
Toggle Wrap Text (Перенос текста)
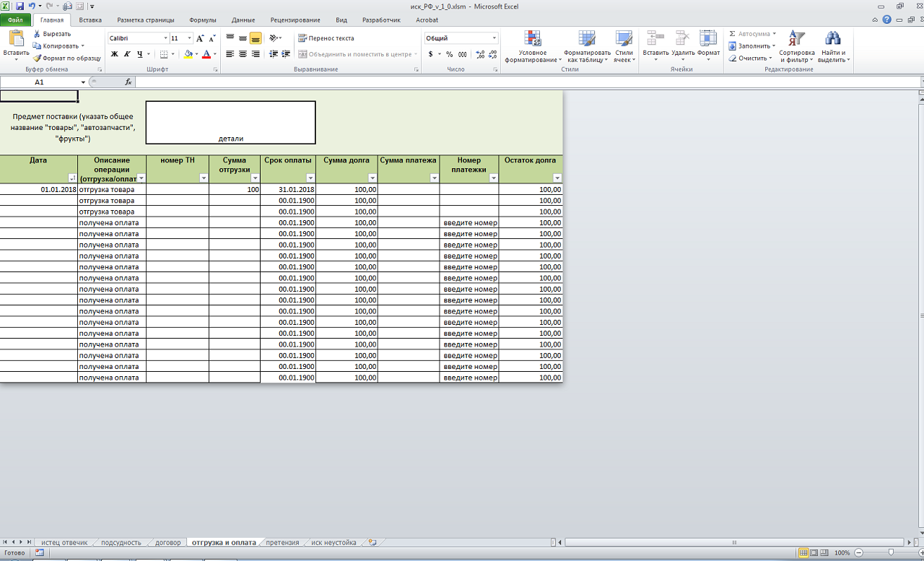coord(326,38)
